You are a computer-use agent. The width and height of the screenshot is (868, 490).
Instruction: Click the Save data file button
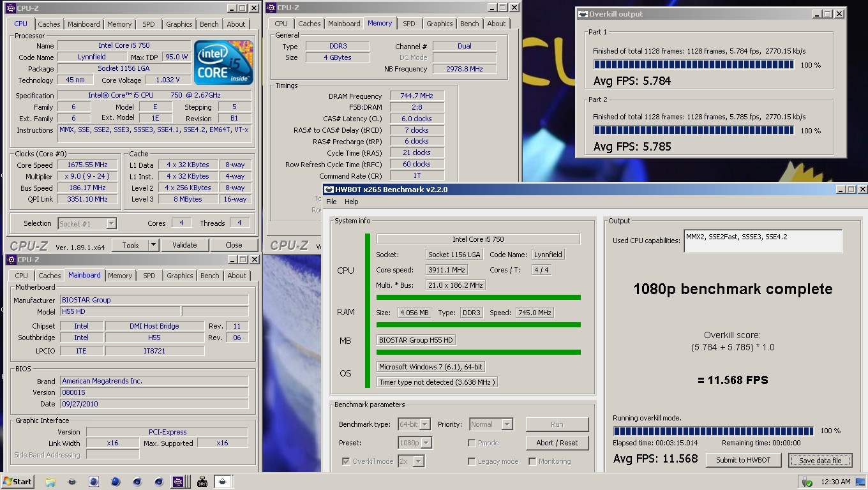pyautogui.click(x=820, y=460)
